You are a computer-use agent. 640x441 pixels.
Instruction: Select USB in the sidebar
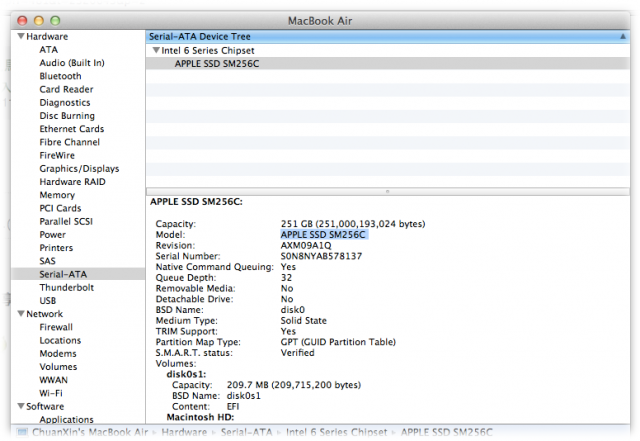click(x=48, y=301)
